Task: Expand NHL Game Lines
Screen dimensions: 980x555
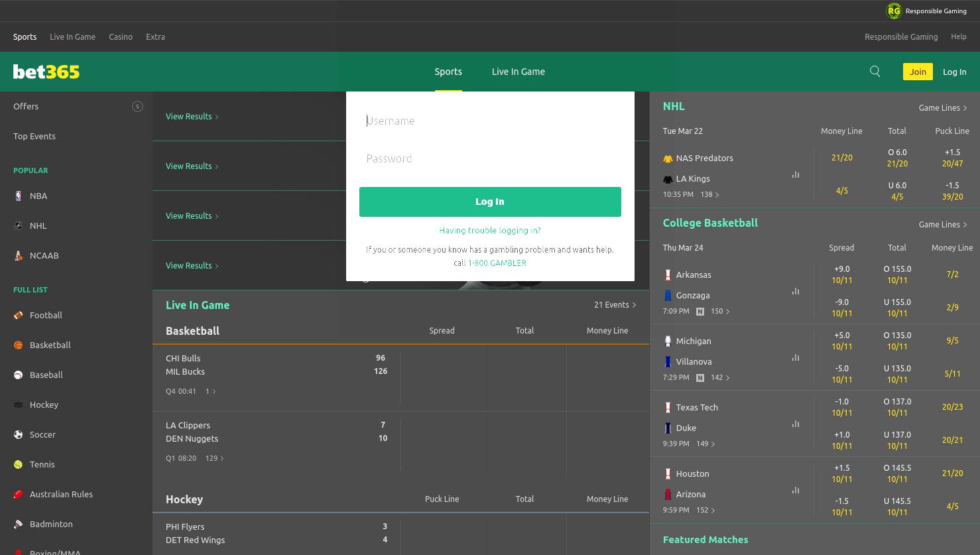Action: (943, 107)
